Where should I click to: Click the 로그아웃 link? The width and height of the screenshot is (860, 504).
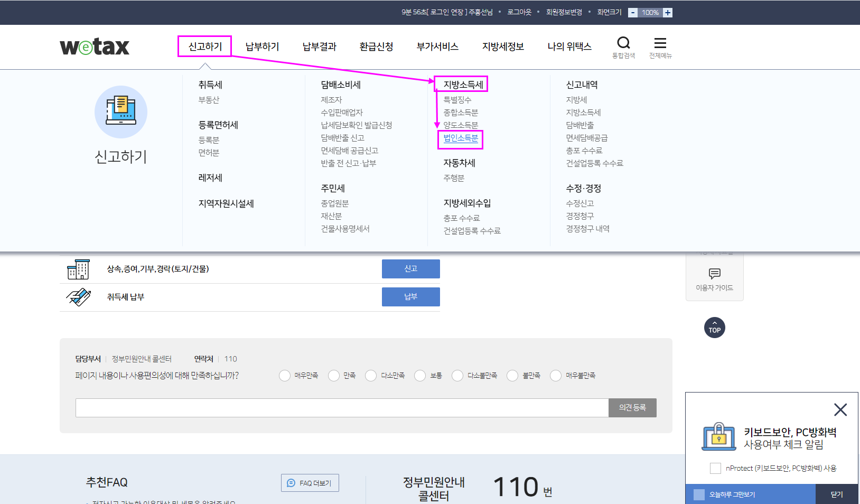pos(519,12)
